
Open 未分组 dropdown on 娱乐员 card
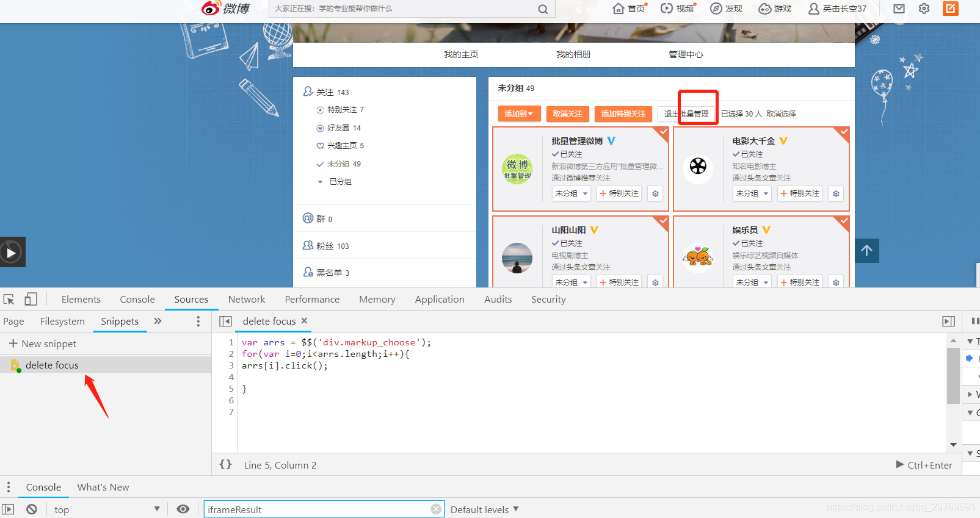click(x=752, y=282)
